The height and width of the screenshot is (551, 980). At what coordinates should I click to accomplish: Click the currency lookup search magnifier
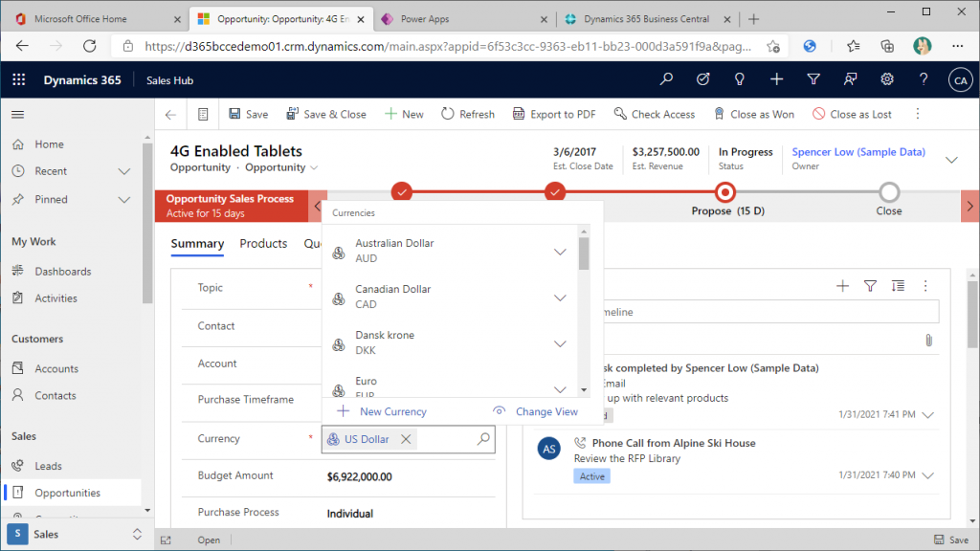point(483,439)
